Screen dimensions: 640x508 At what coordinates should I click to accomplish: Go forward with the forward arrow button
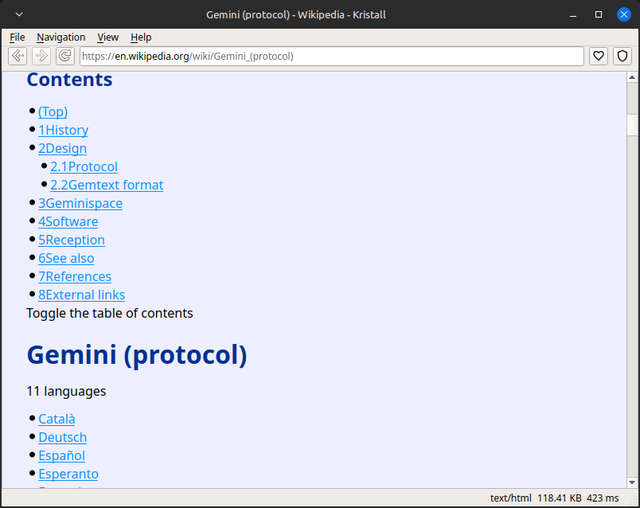point(41,56)
